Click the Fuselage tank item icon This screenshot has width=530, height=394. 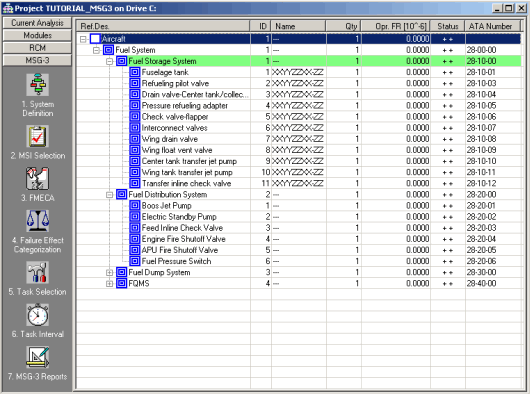point(135,72)
